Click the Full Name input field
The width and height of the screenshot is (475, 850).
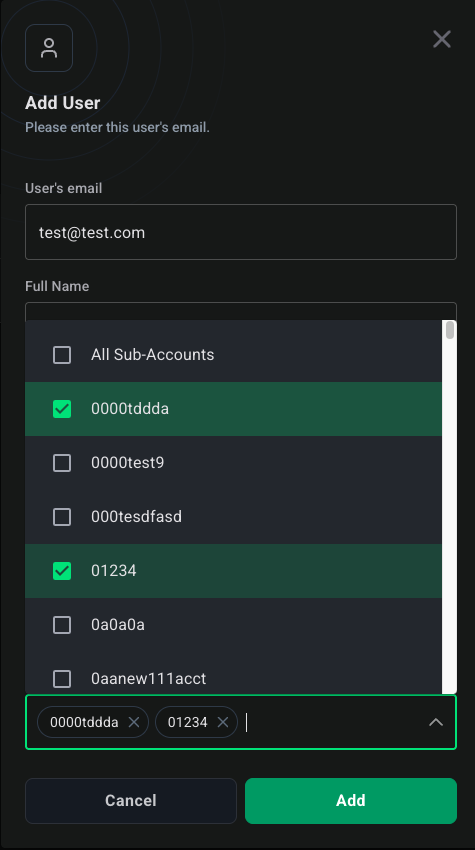241,311
